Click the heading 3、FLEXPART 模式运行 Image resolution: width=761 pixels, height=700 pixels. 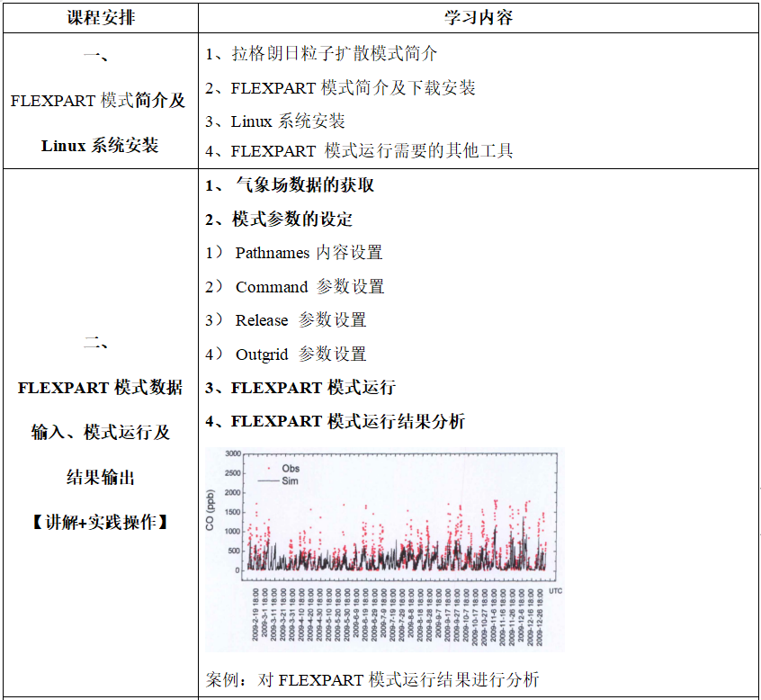coord(300,388)
